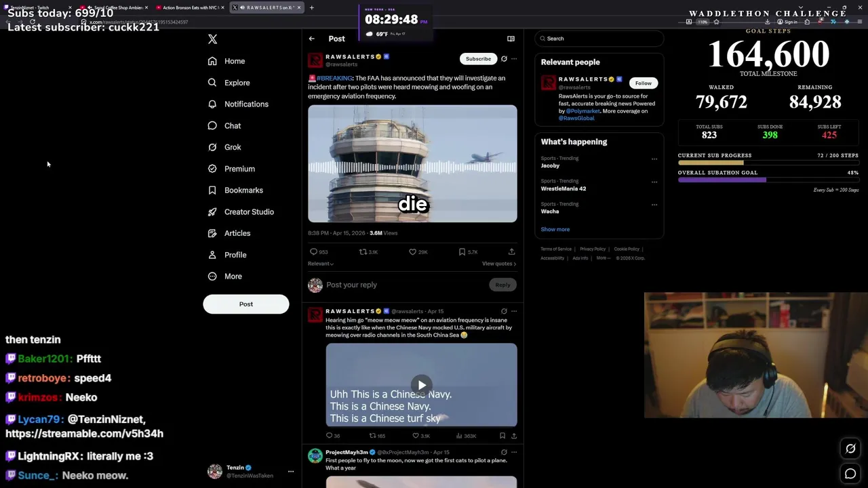This screenshot has height=488, width=868.
Task: Follow RAWSALERTS in Relevant people
Action: (x=643, y=83)
